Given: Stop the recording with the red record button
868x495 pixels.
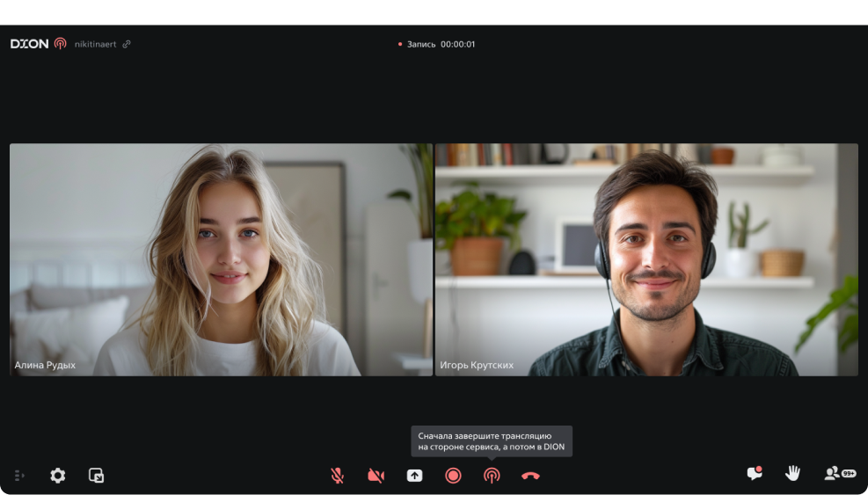Looking at the screenshot, I should pos(453,476).
